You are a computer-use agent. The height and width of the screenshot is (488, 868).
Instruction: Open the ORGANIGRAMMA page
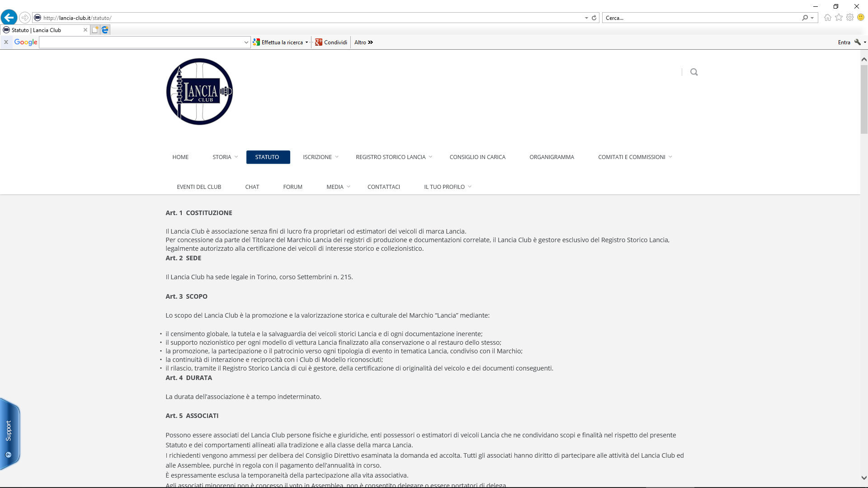pos(552,157)
